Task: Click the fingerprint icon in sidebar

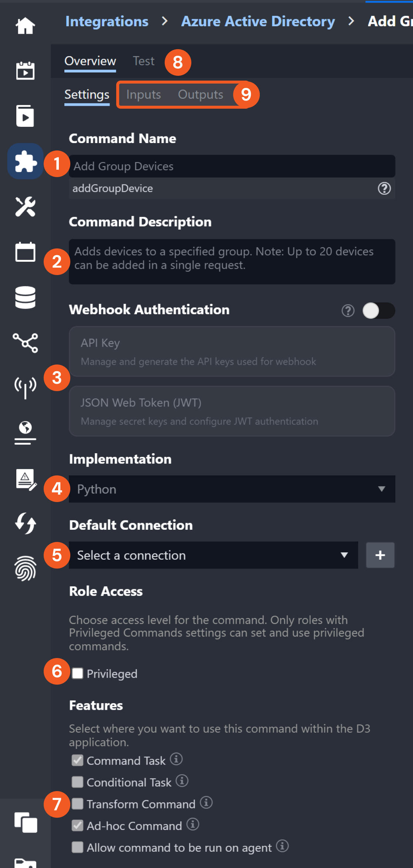Action: coord(25,568)
